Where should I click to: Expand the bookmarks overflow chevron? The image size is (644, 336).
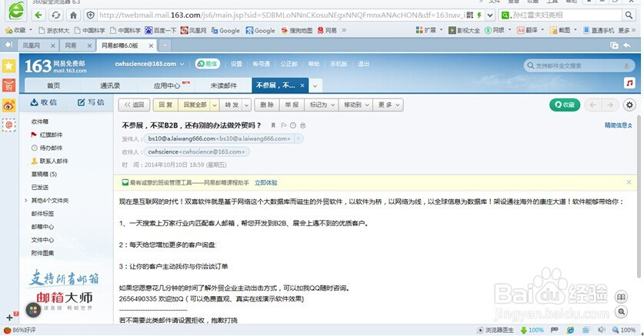[344, 30]
